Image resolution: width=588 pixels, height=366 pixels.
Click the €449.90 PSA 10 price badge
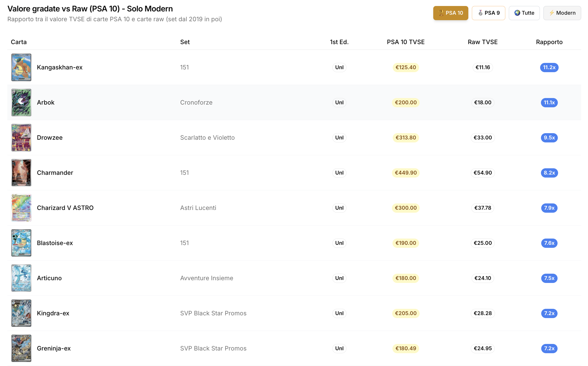406,173
